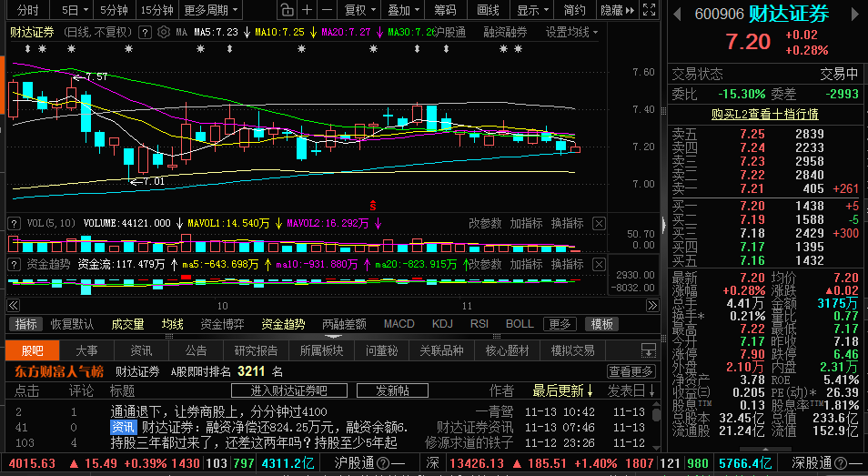Click the 查看更多 button
Viewport: 868px width, 476px height.
coord(631,371)
